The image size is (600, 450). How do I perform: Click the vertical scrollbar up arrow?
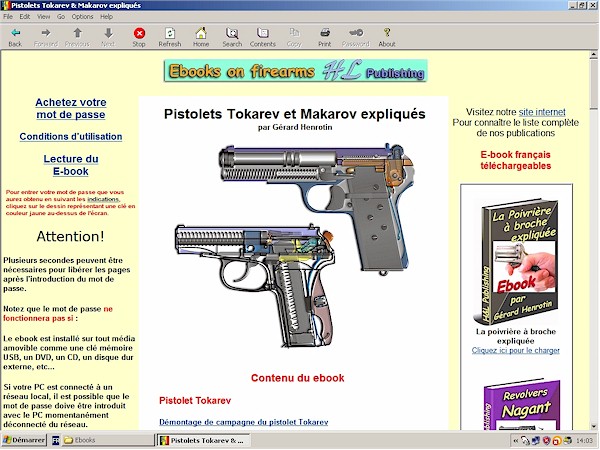[593, 55]
